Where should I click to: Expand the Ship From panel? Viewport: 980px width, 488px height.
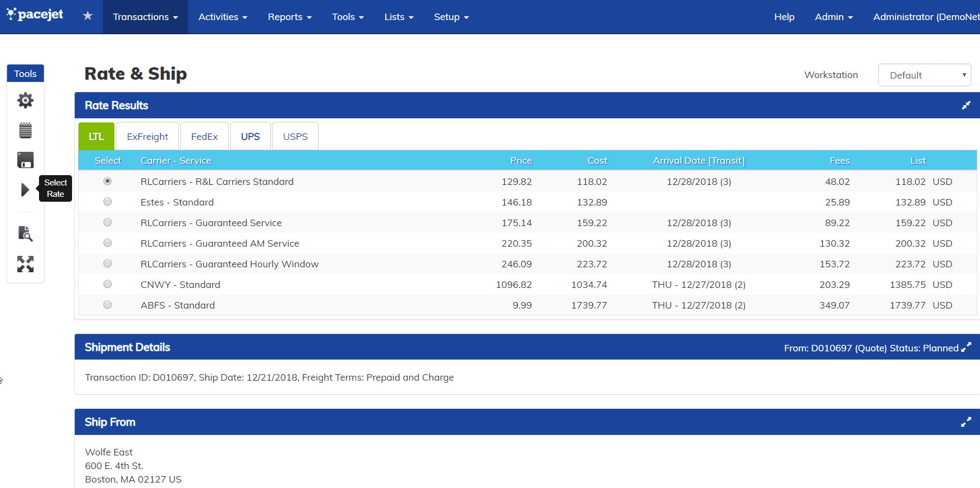coord(966,422)
